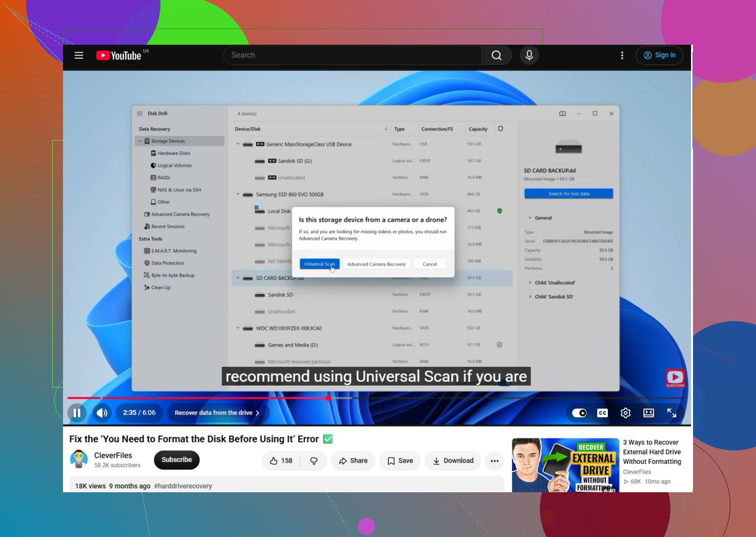This screenshot has width=756, height=537.
Task: Choose Universal Scan in dialog
Action: pyautogui.click(x=319, y=264)
